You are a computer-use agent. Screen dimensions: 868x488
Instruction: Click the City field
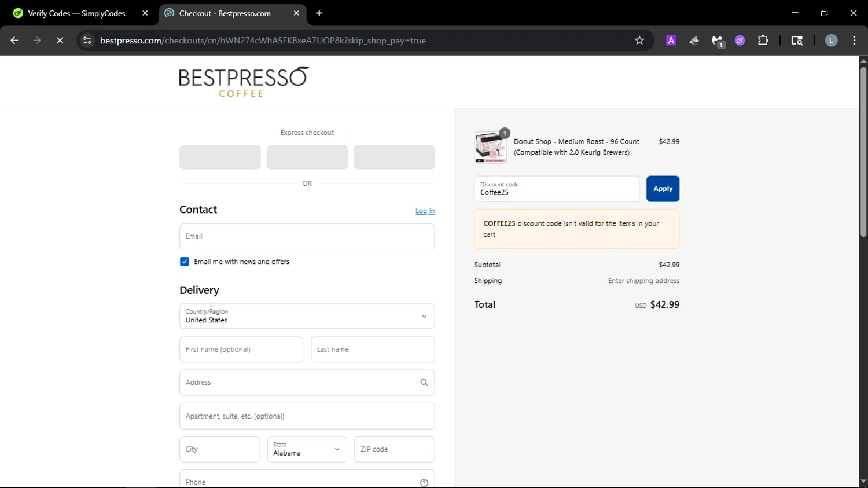220,449
